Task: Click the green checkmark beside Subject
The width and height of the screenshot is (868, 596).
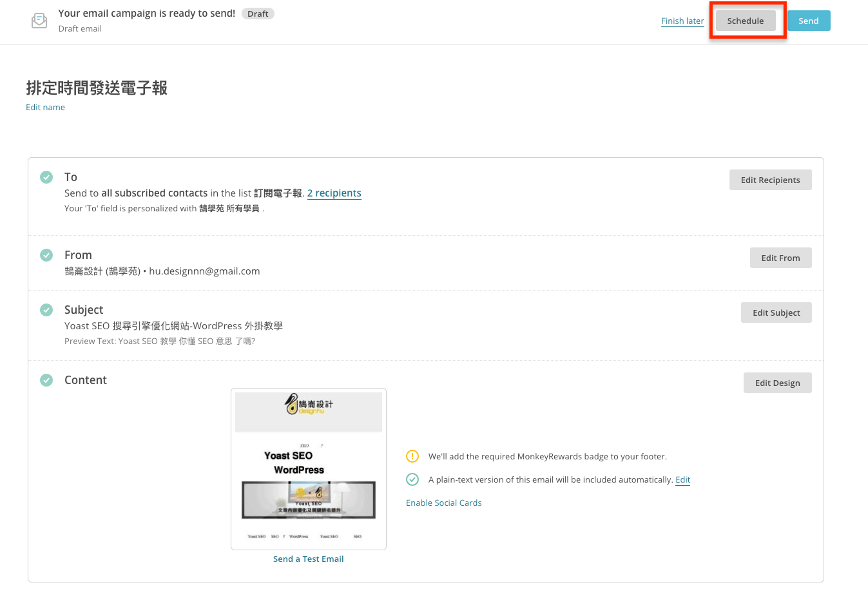Action: (x=46, y=310)
